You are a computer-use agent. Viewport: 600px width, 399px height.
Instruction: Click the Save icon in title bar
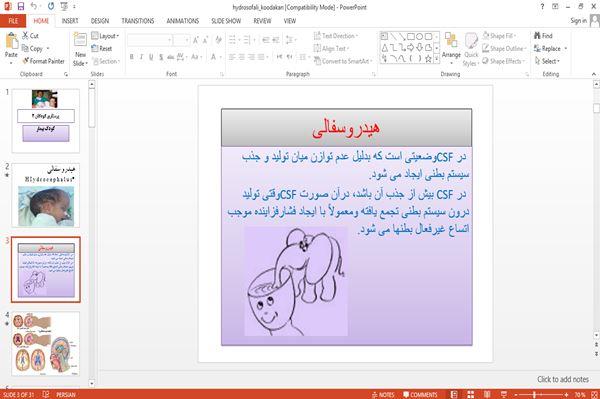coord(21,6)
